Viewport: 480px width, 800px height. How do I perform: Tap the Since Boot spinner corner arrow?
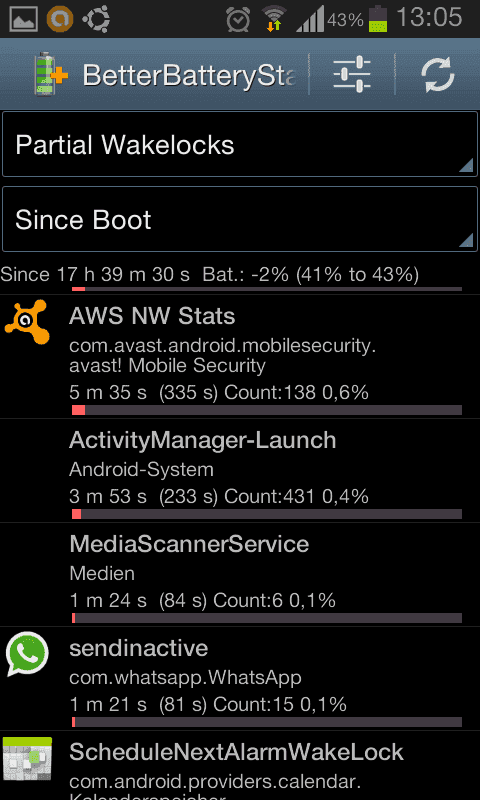coord(466,240)
